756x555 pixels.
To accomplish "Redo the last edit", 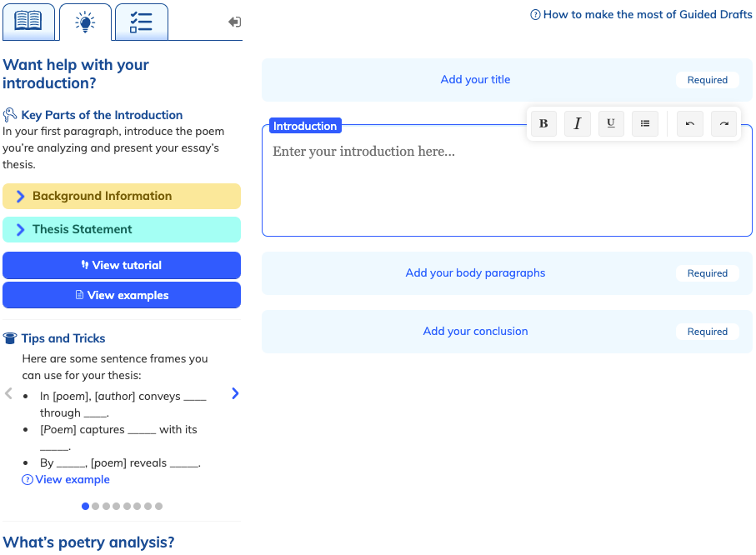I will pyautogui.click(x=723, y=123).
